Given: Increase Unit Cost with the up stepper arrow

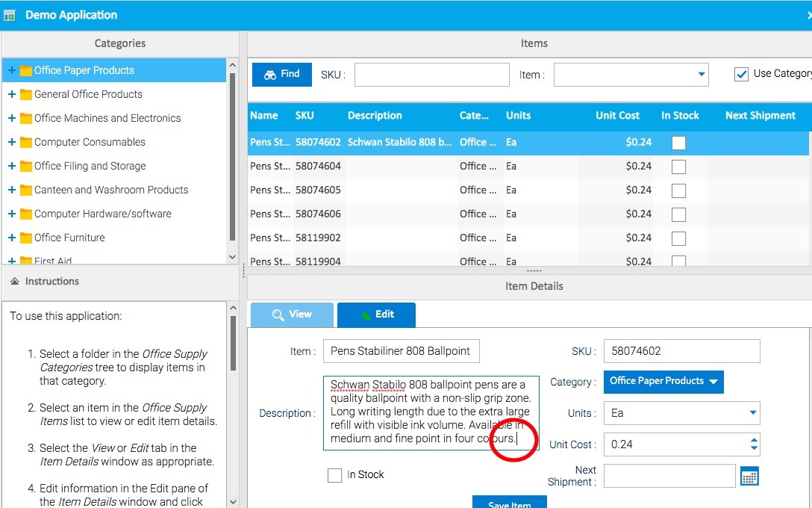Looking at the screenshot, I should (x=753, y=439).
